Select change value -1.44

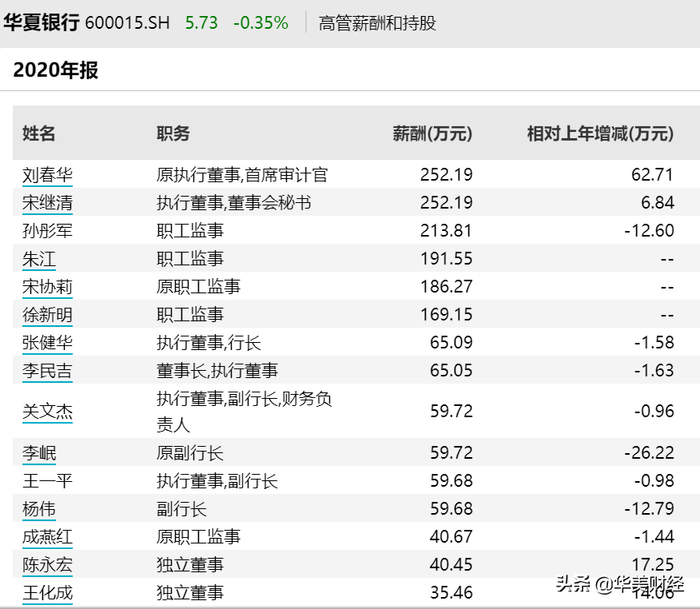[654, 536]
